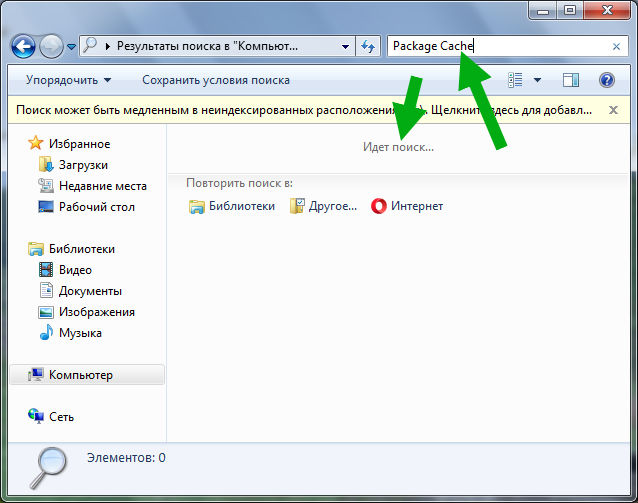Click the Загрузки folder icon
The image size is (638, 503).
point(46,164)
